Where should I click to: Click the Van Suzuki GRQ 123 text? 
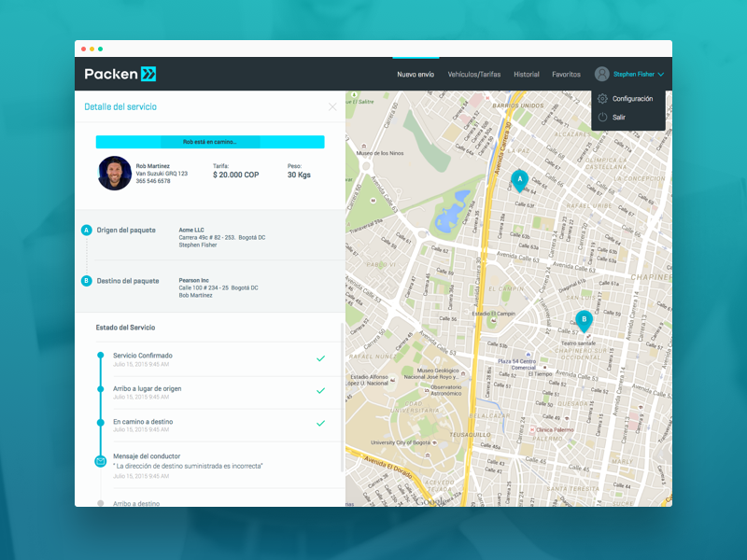[162, 174]
